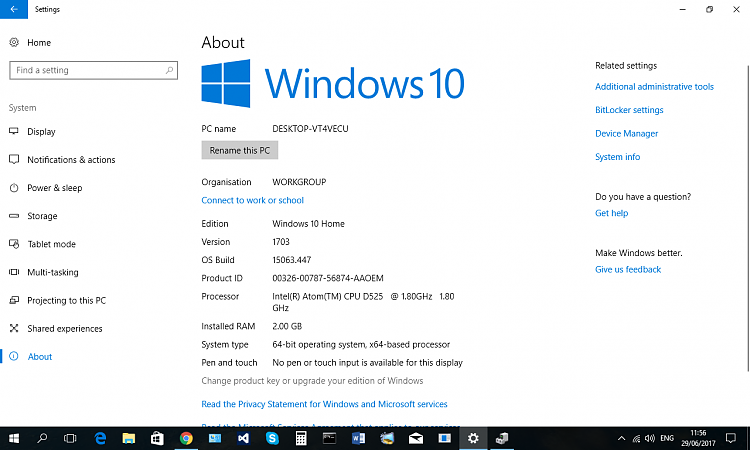
Task: Click the Version value 1703
Action: click(x=281, y=242)
